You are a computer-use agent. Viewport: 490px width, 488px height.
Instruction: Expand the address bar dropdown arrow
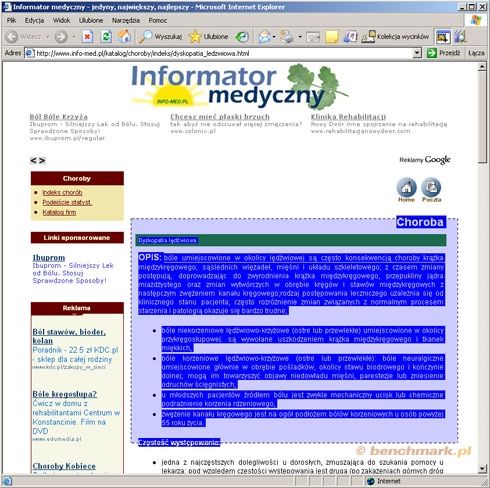pos(417,53)
